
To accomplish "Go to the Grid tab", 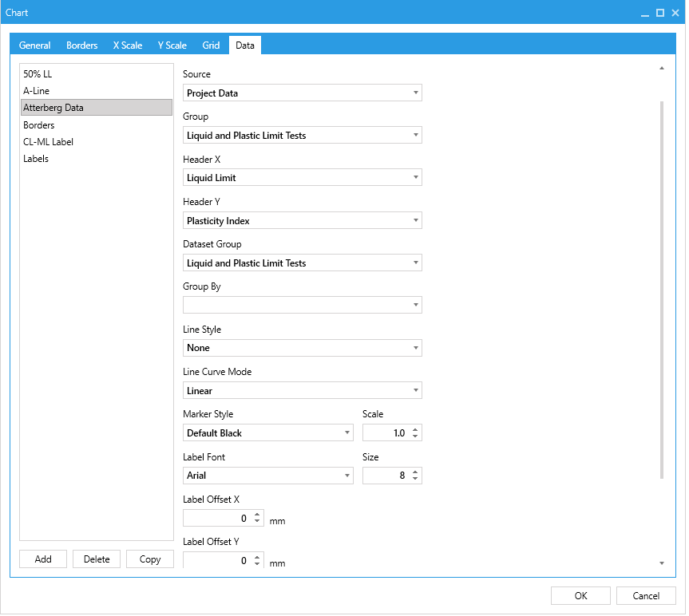I will pyautogui.click(x=211, y=45).
